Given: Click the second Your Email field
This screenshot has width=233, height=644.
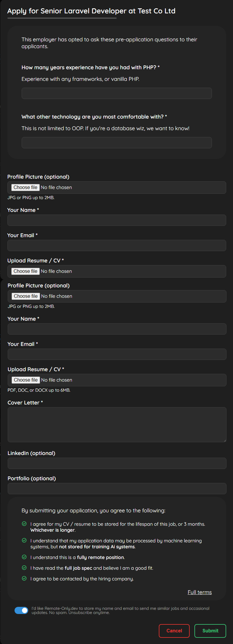Looking at the screenshot, I should tap(116, 354).
